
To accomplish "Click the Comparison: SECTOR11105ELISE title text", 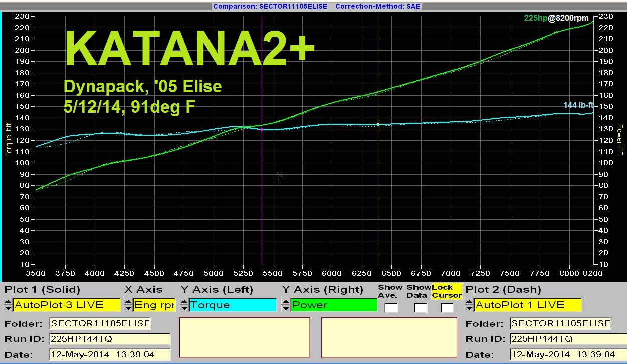I will 270,6.
